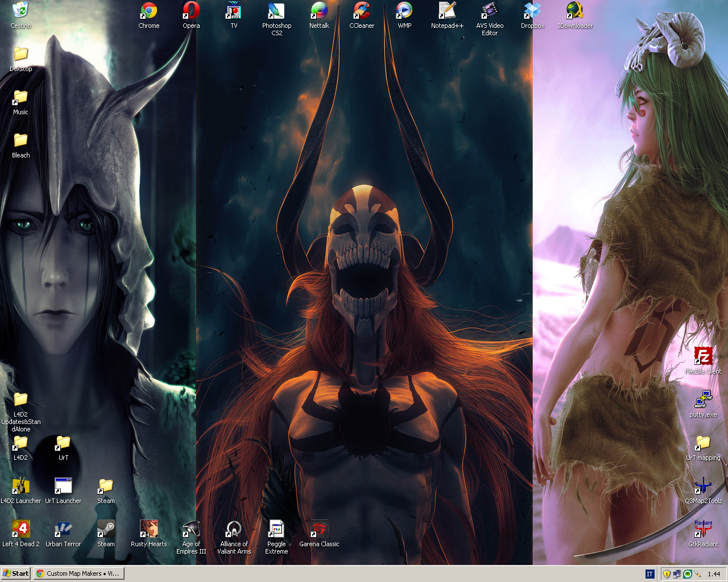
Task: Open the IT language bar indicator
Action: [650, 574]
